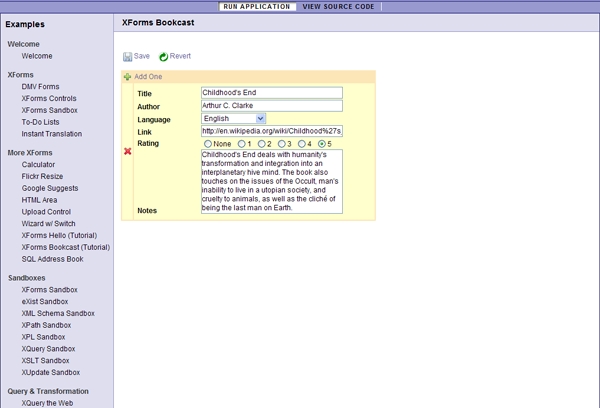Viewport: 600px width, 408px height.
Task: Open Wizard w/ Switch example
Action: tap(48, 224)
